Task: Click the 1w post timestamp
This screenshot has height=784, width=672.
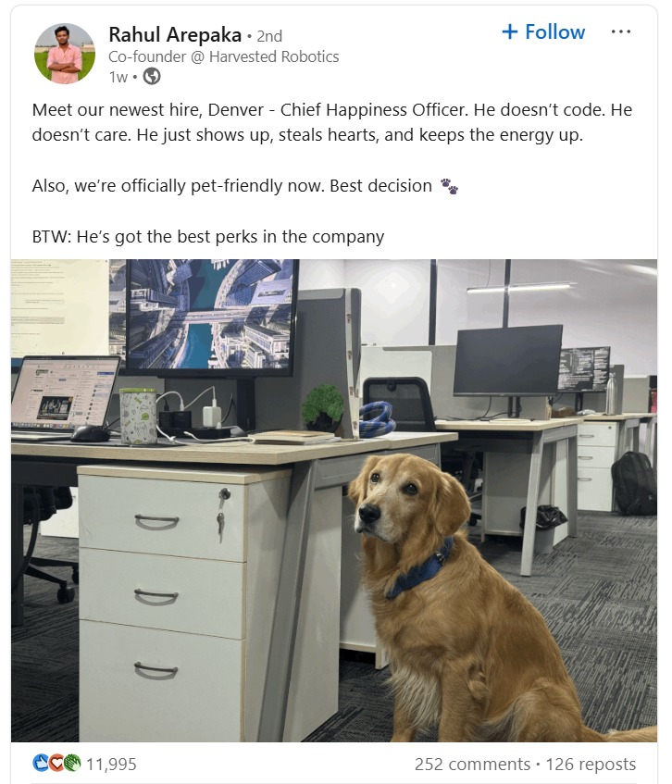Action: tap(118, 77)
